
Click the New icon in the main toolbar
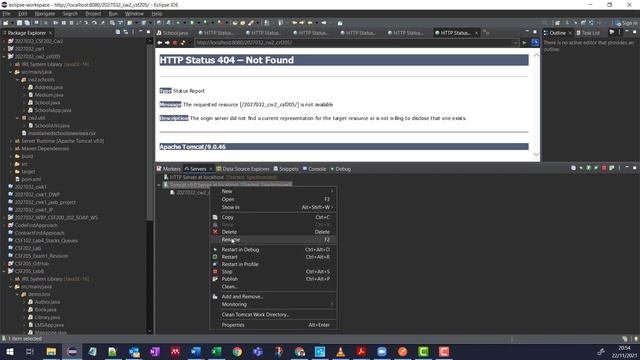[x=6, y=23]
